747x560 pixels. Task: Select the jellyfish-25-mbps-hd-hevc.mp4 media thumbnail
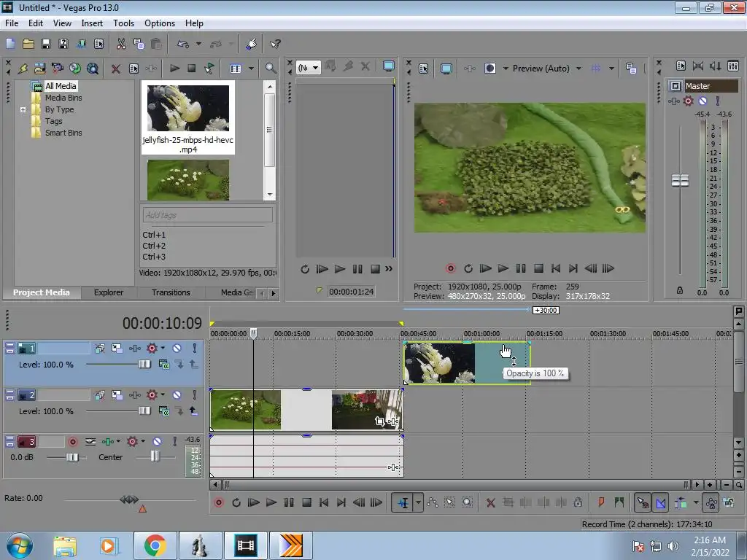point(188,109)
